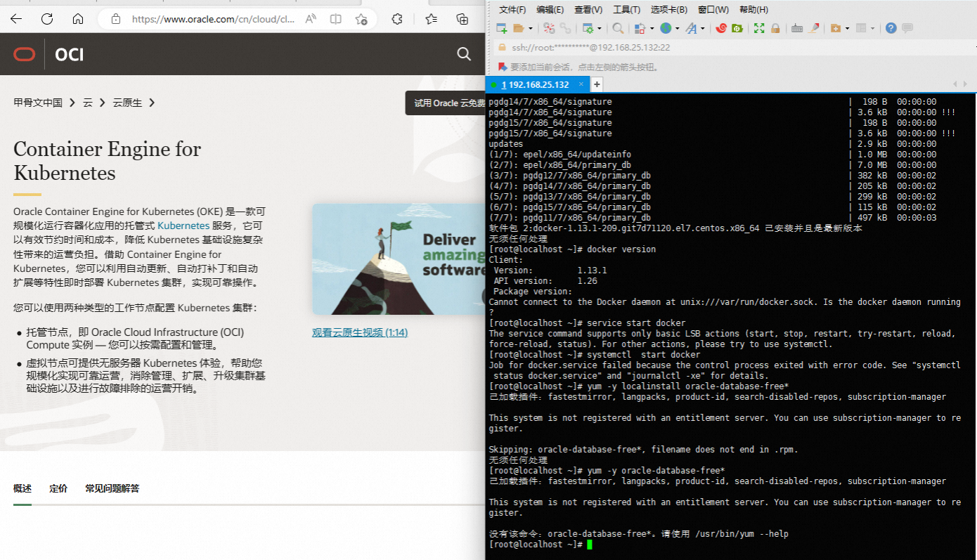This screenshot has width=977, height=560.
Task: Click 试用 Oracle 云免费 button
Action: point(446,103)
